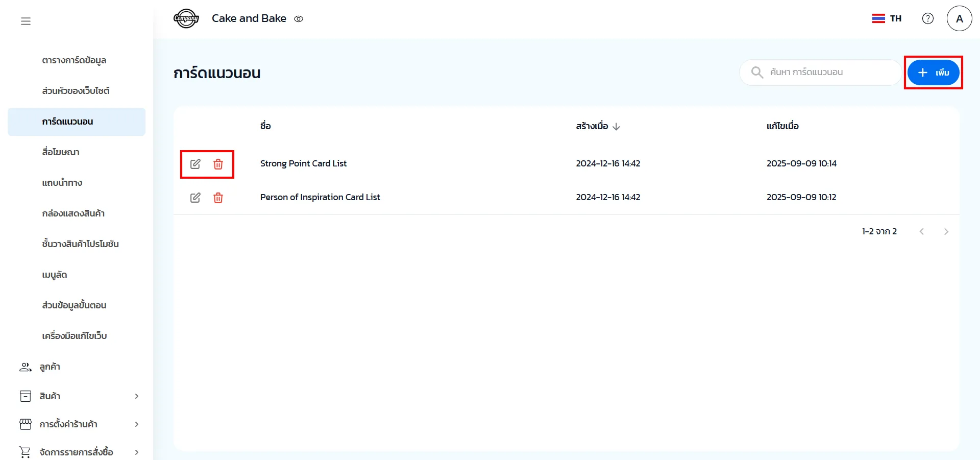
Task: Open the TH language selector
Action: tap(887, 18)
